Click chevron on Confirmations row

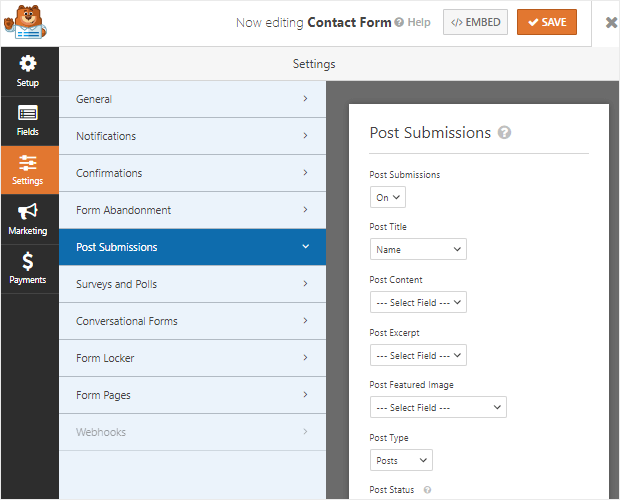pos(305,173)
